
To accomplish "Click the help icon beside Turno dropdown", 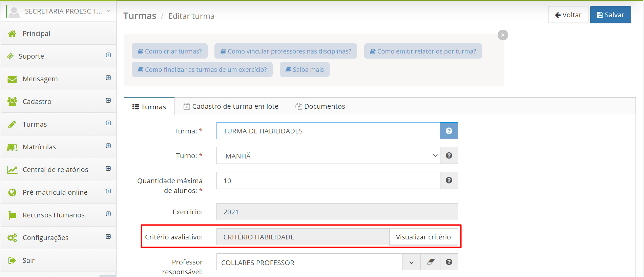I will click(449, 155).
